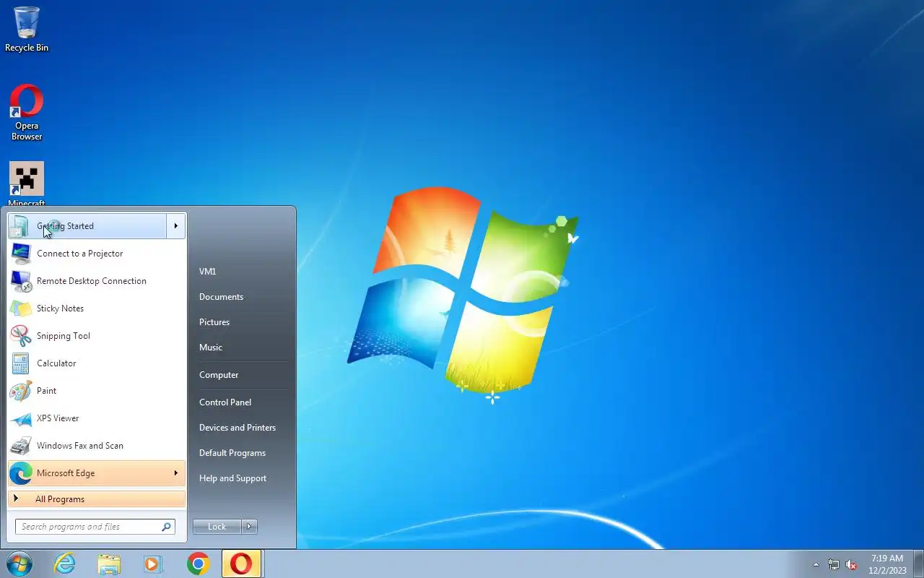924x578 pixels.
Task: Click Windows Fax and Scan icon
Action: click(x=21, y=446)
